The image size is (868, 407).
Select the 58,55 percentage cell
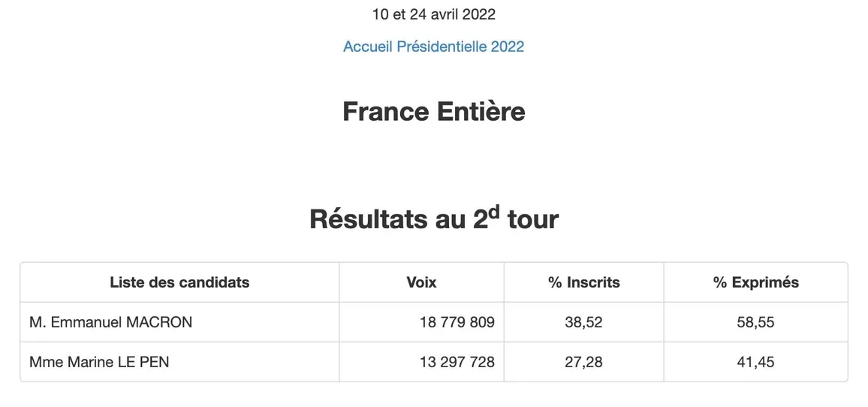point(755,322)
